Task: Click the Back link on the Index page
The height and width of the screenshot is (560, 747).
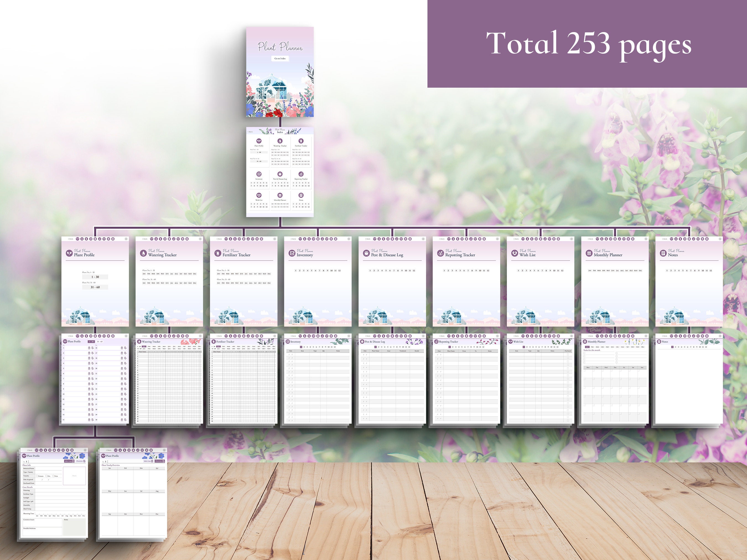Action: click(250, 132)
